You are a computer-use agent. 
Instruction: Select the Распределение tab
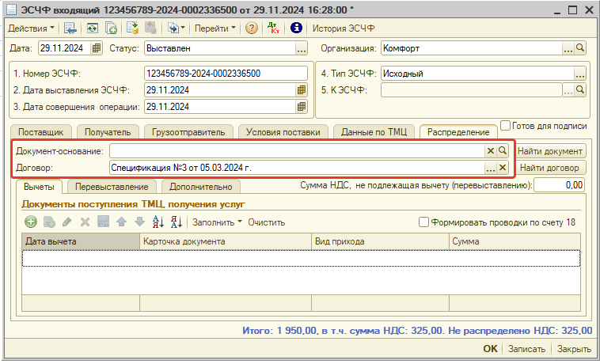click(458, 132)
